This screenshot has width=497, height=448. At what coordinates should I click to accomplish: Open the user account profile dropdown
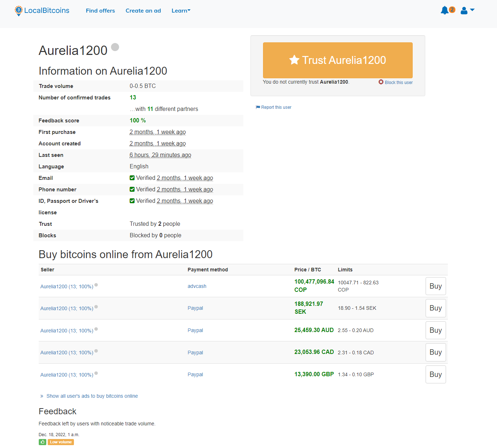point(467,10)
